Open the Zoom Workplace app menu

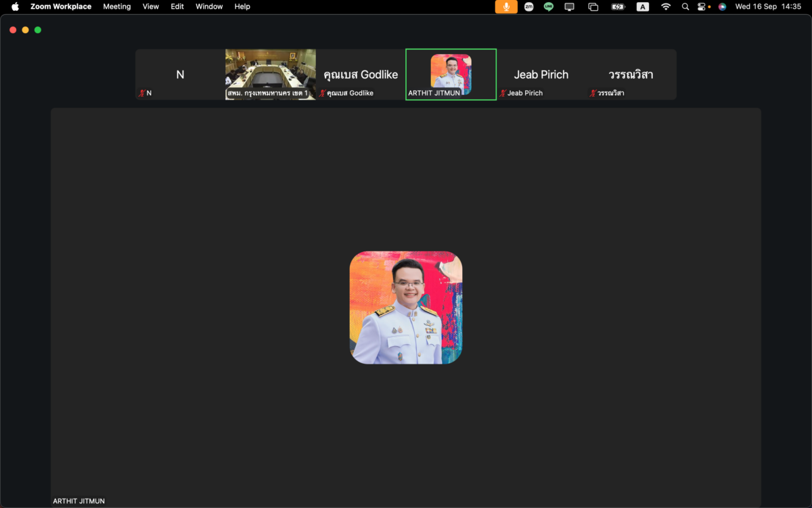pos(61,7)
